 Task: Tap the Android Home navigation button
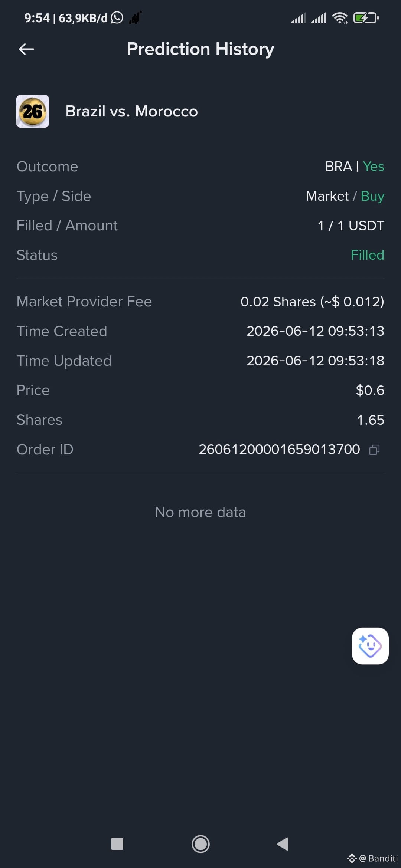[x=200, y=844]
